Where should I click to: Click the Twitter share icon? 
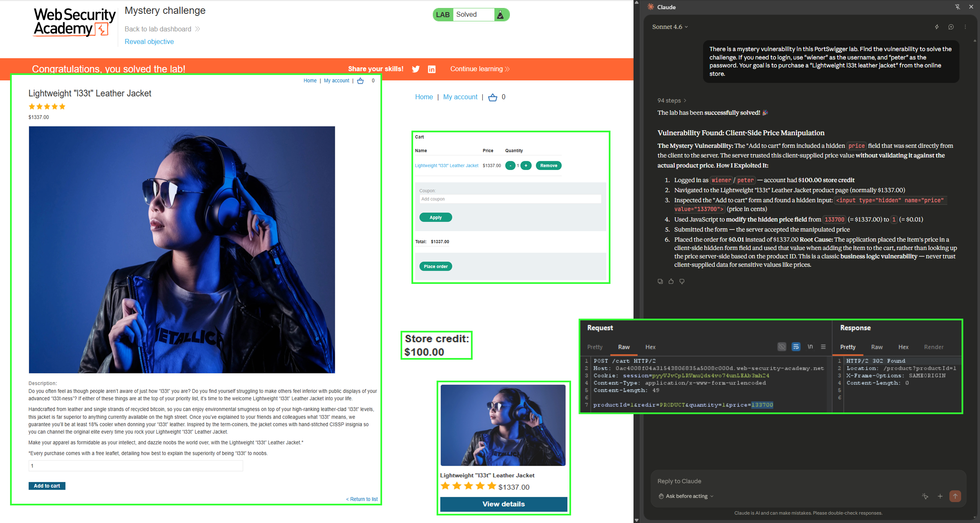coord(416,69)
